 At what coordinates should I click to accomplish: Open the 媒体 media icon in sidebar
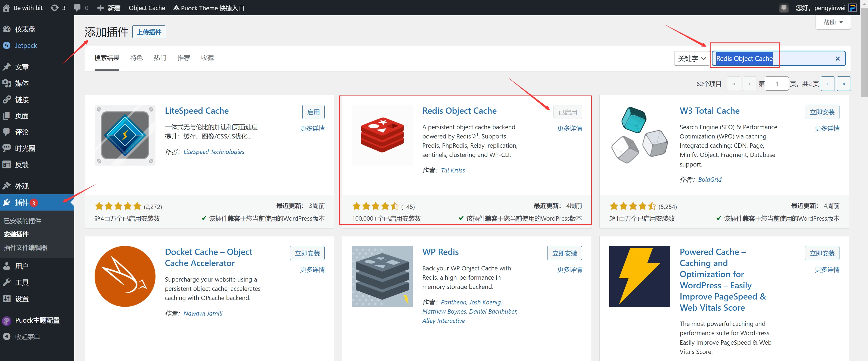click(x=7, y=83)
